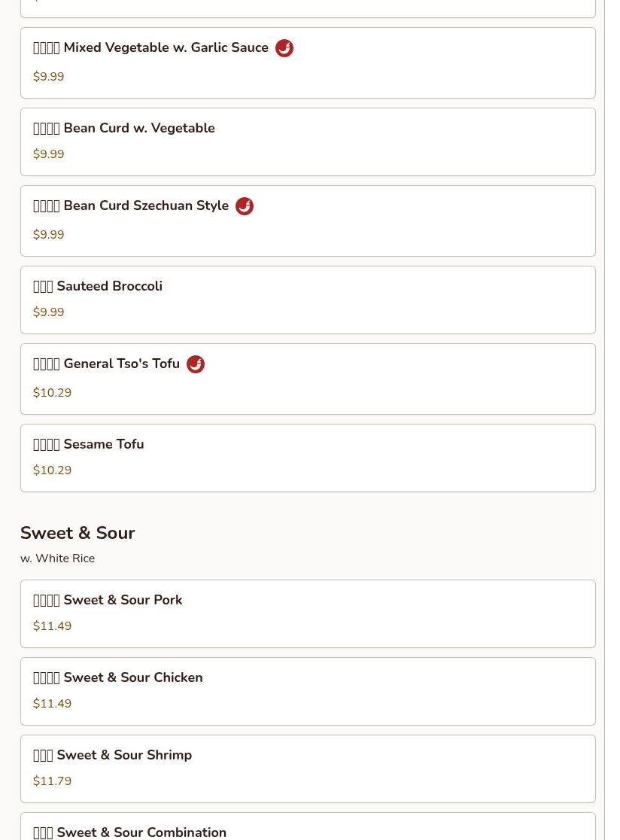Click spicy icon next to General Tso's Tofu
This screenshot has width=620, height=840.
(196, 364)
